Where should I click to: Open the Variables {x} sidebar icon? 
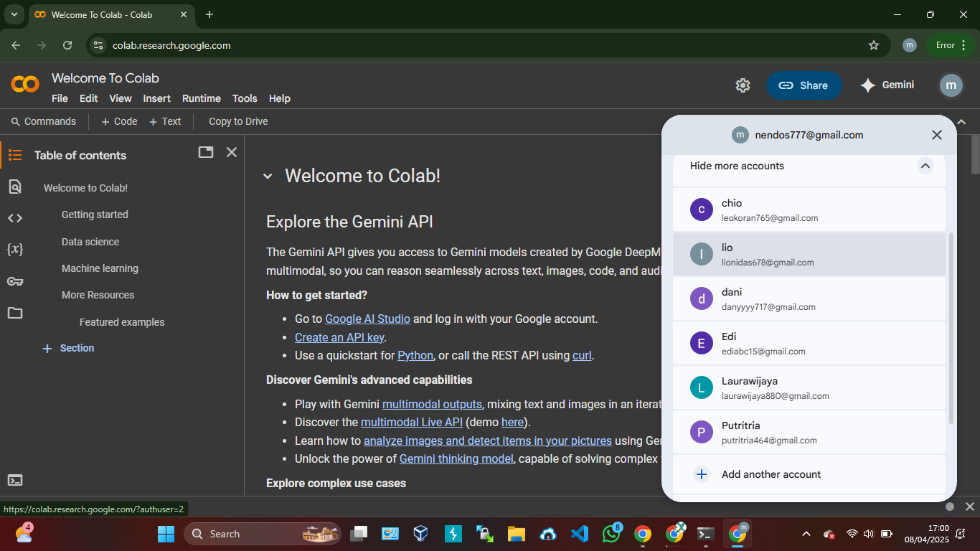15,249
